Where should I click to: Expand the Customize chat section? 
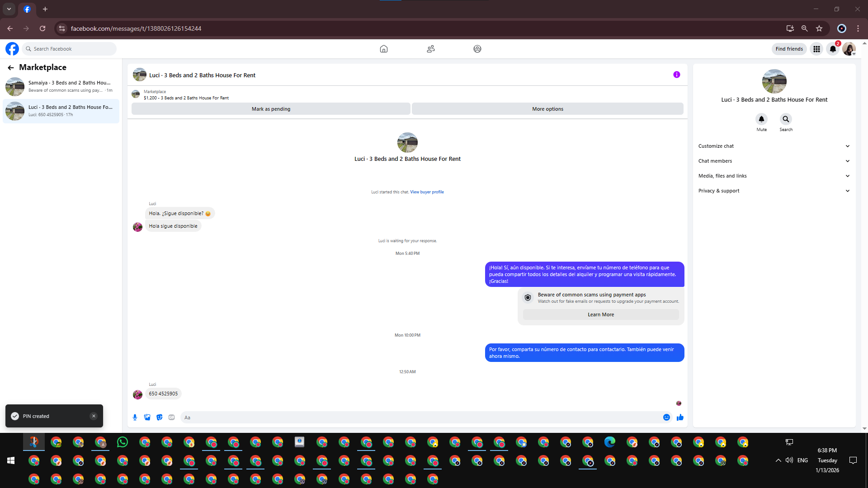(774, 146)
